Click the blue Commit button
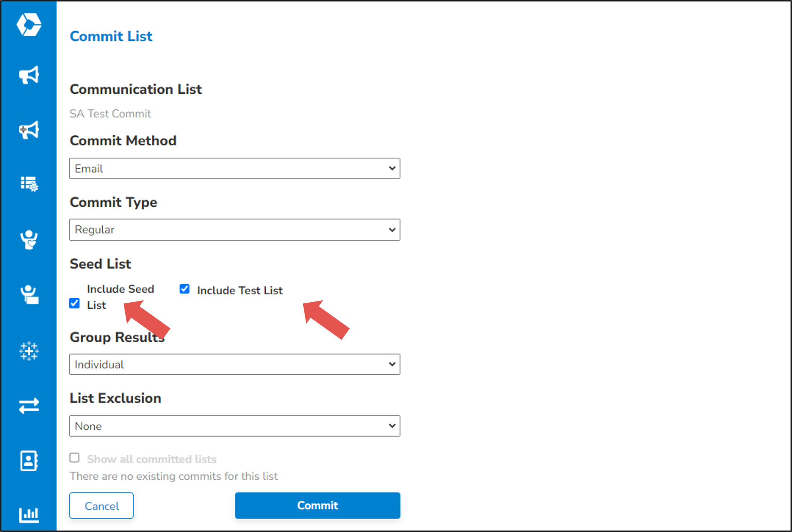The width and height of the screenshot is (792, 532). (x=317, y=505)
